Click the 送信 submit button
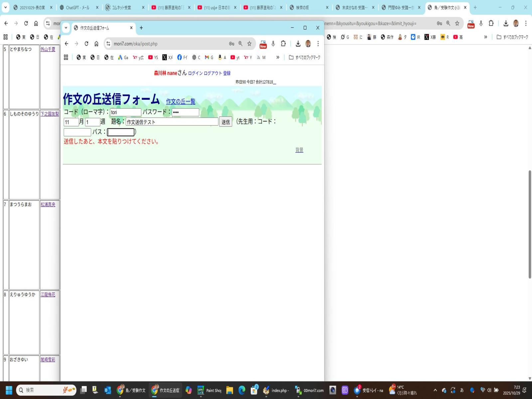The image size is (532, 399). (x=225, y=122)
